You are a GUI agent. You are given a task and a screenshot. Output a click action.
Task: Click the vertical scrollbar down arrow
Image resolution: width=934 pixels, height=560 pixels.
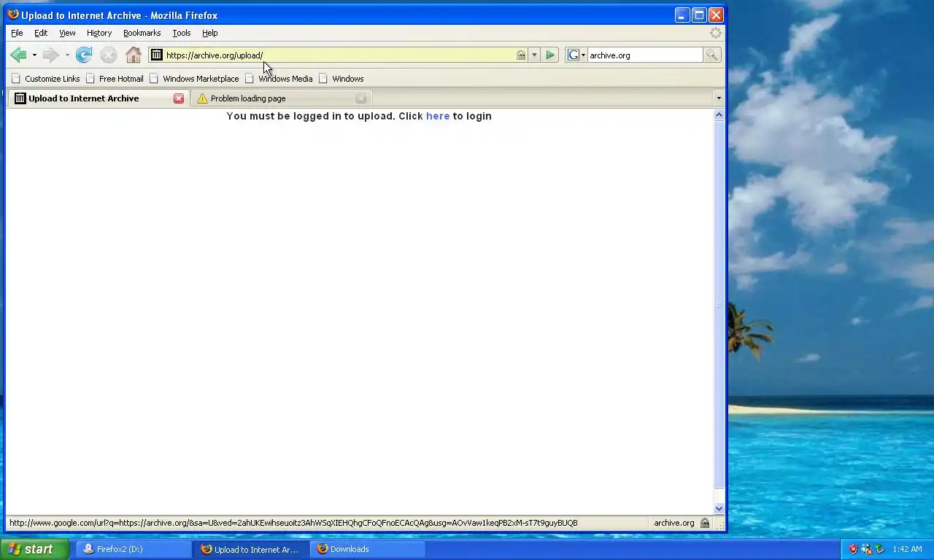[x=719, y=509]
